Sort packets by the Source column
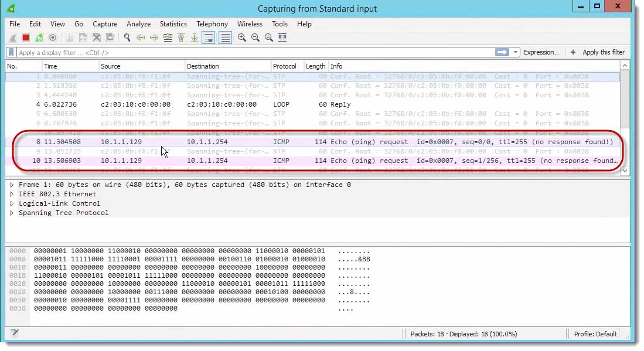The height and width of the screenshot is (351, 644). pos(142,66)
